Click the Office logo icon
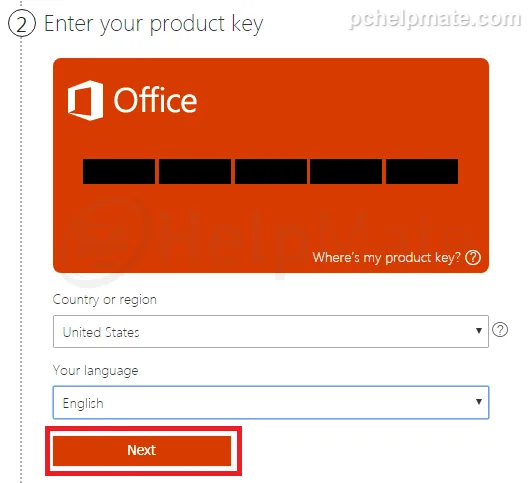531x483 pixels. click(x=85, y=101)
